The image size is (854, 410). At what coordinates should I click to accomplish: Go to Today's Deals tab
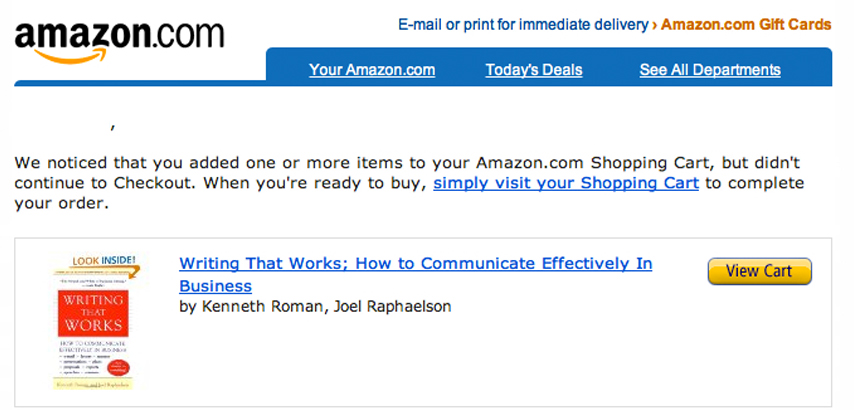[534, 70]
